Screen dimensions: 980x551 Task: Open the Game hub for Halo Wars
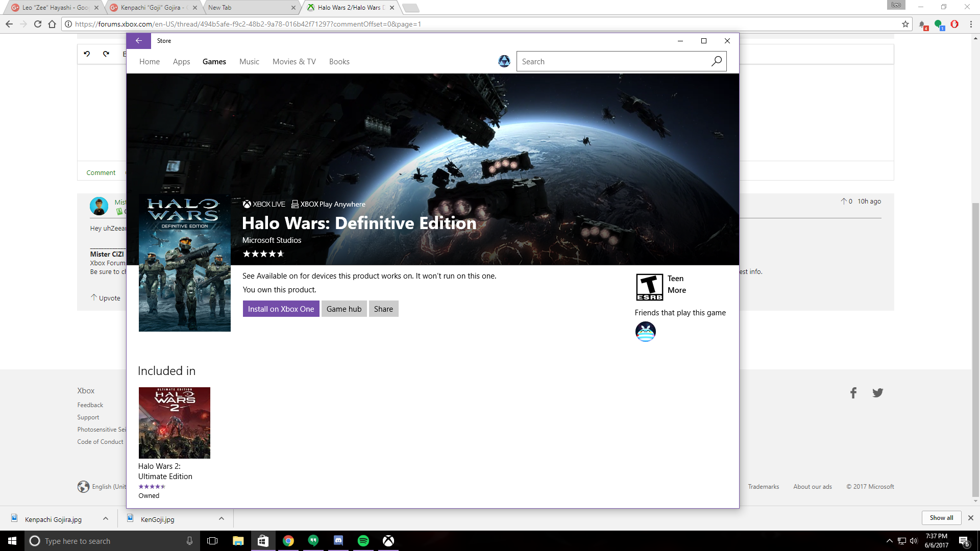(x=344, y=309)
